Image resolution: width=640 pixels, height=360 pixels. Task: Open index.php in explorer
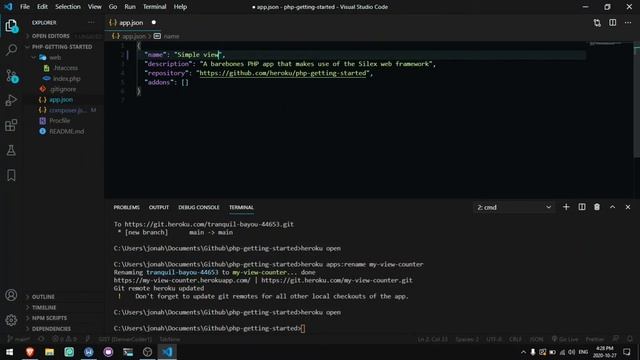pyautogui.click(x=67, y=79)
